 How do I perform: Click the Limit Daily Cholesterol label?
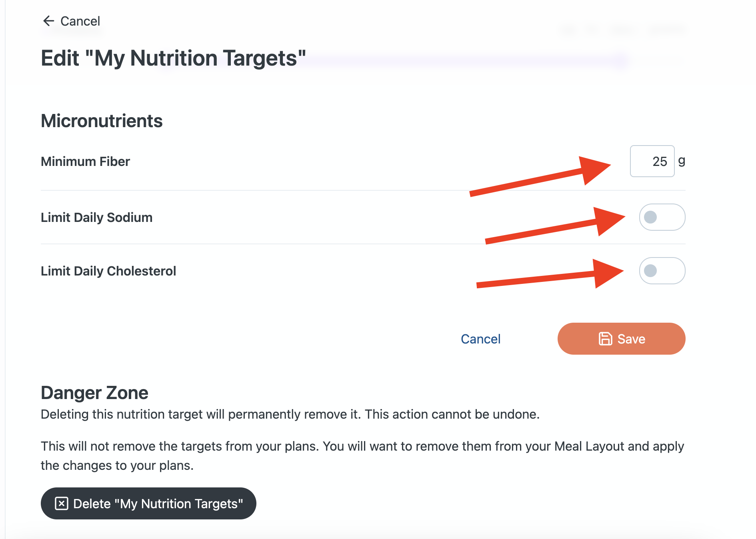pos(108,271)
